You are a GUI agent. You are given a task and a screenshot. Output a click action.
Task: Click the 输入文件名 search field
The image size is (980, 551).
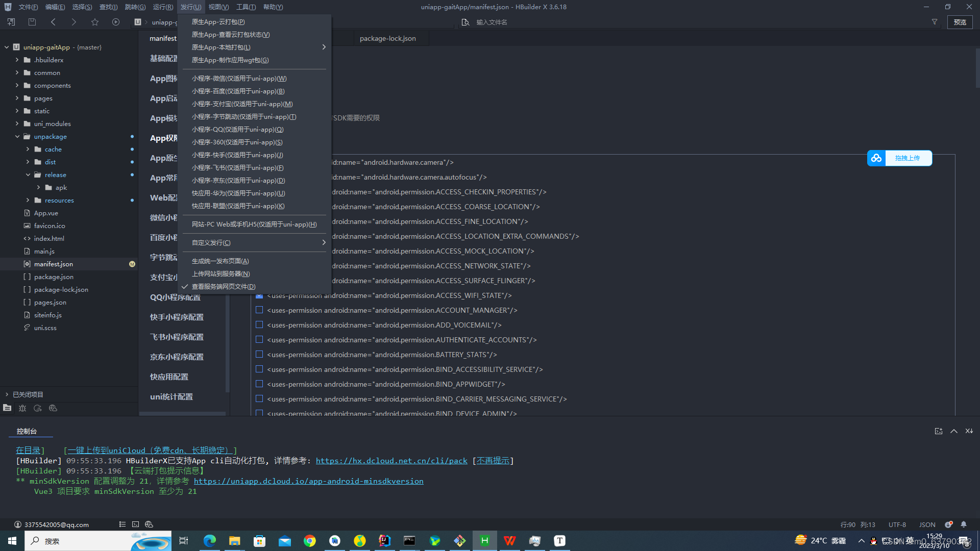tap(491, 22)
